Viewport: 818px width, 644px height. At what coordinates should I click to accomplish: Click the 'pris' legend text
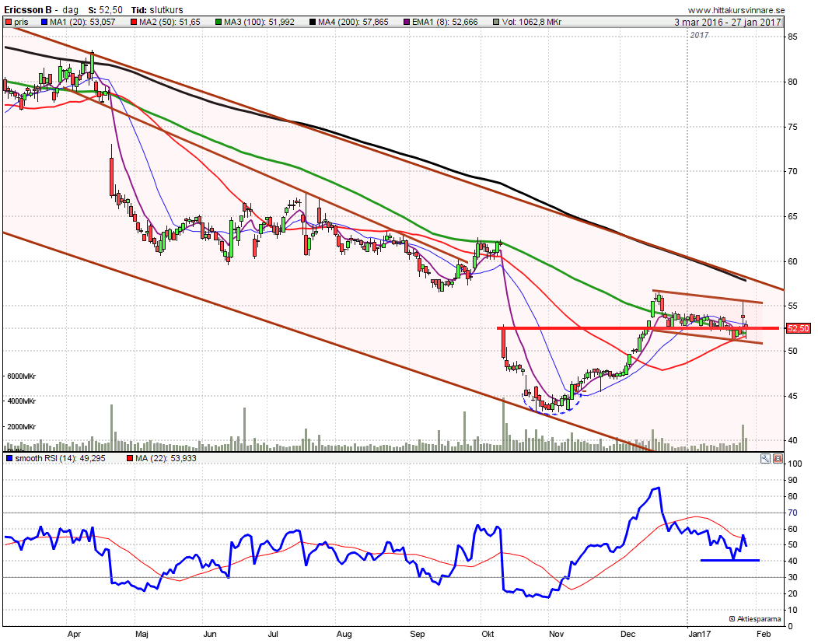click(22, 22)
